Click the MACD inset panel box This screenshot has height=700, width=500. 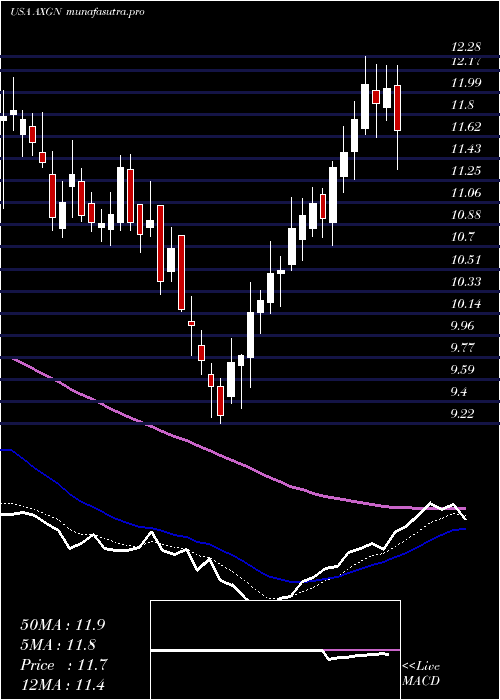pos(275,650)
